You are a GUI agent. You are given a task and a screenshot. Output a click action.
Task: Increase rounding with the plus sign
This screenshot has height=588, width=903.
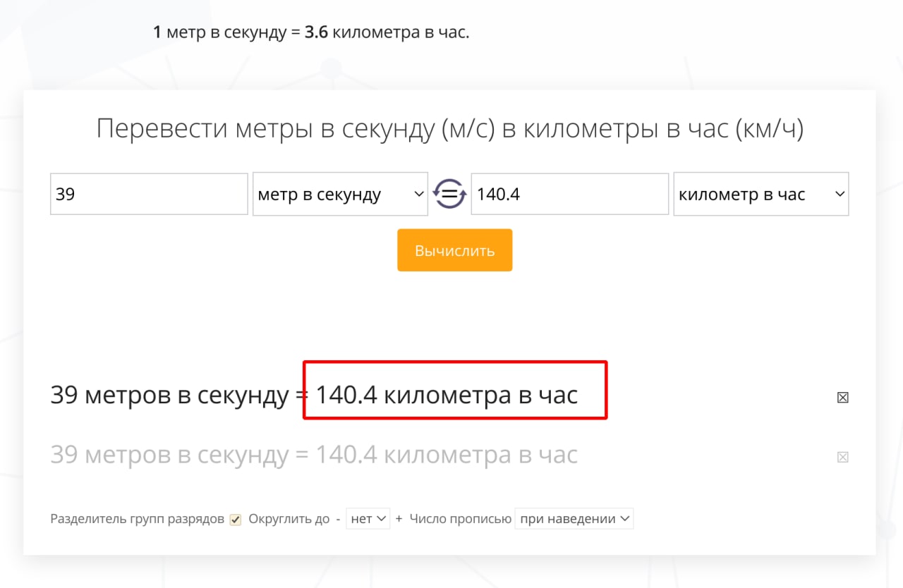pyautogui.click(x=399, y=519)
